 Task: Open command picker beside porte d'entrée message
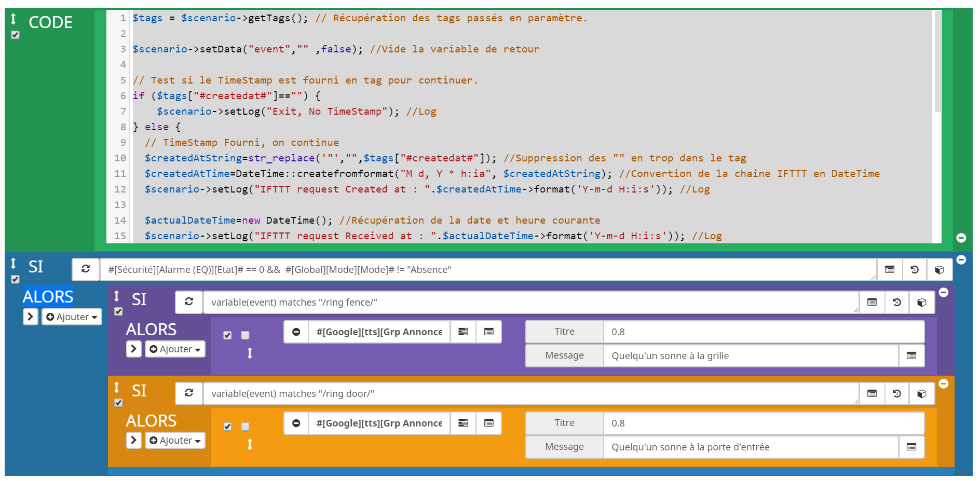(911, 447)
